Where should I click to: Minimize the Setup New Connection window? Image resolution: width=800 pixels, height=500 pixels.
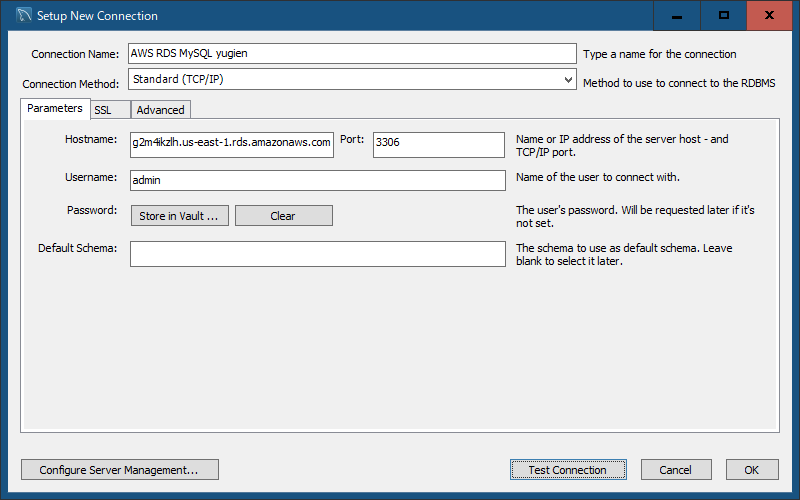coord(677,16)
